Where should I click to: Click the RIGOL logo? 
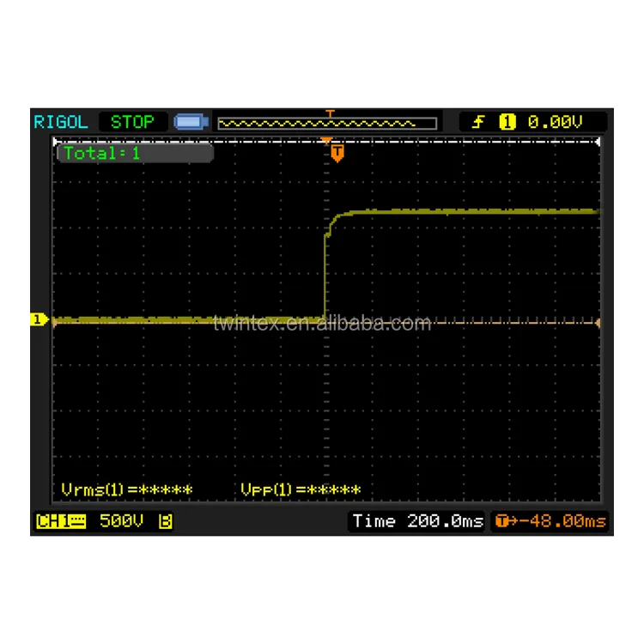point(61,122)
